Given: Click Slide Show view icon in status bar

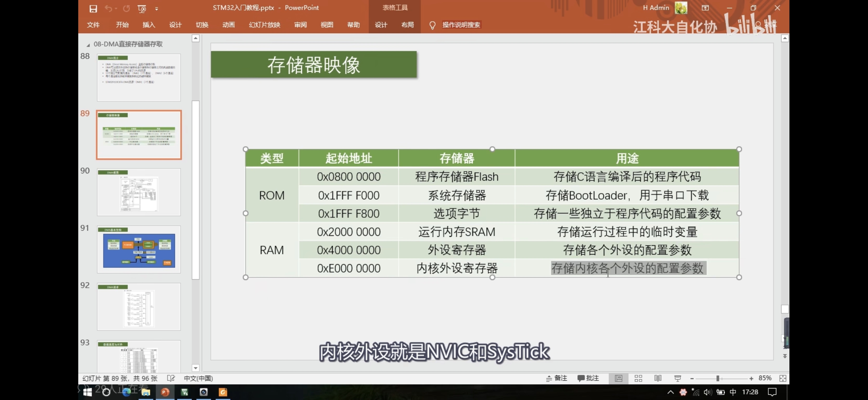Looking at the screenshot, I should pos(678,378).
